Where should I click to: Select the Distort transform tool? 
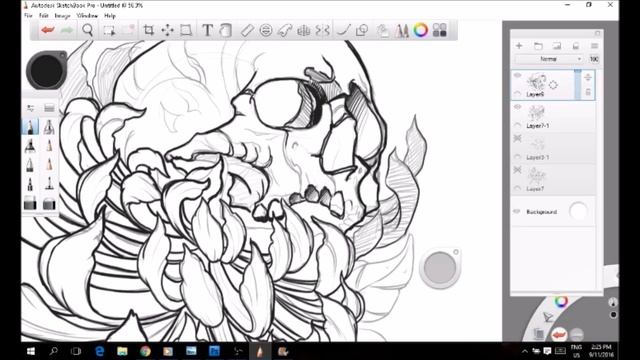point(186,30)
